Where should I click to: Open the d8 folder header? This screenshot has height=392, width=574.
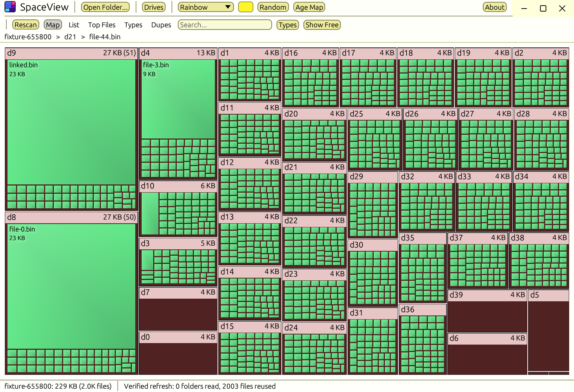[71, 217]
